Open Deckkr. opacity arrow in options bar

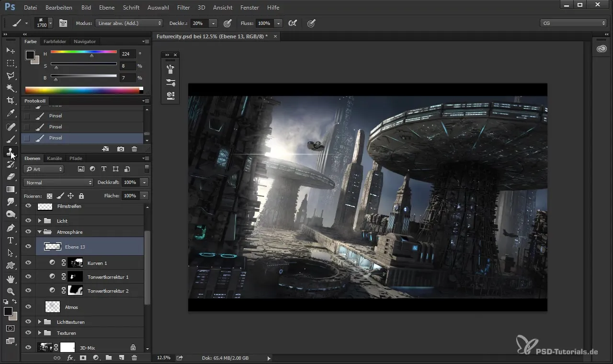pyautogui.click(x=213, y=23)
